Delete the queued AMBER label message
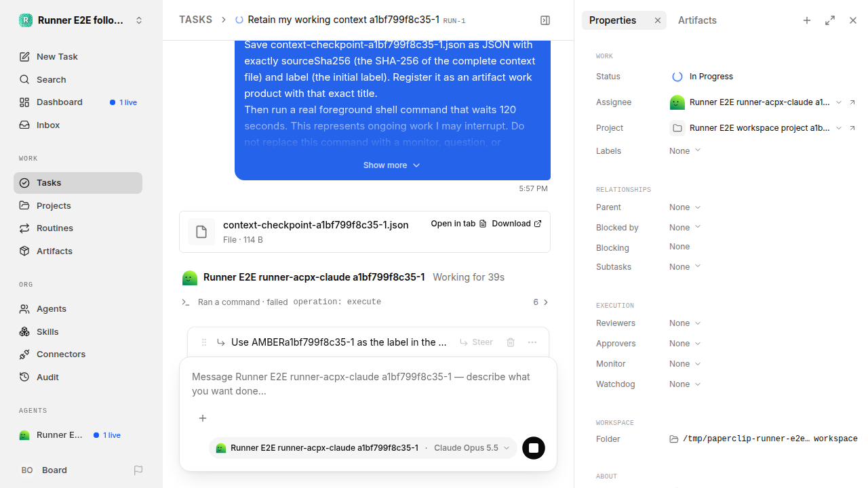The image size is (868, 488). [x=511, y=342]
